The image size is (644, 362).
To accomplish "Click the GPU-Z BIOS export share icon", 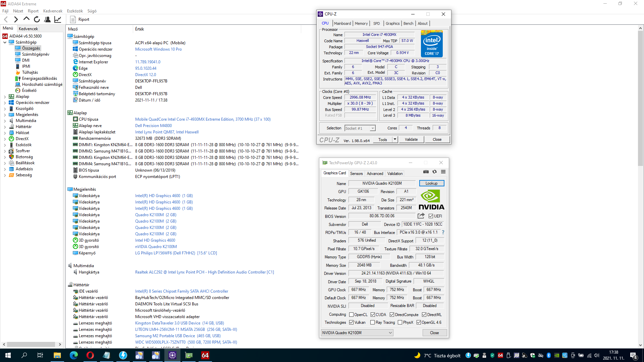I will [x=421, y=216].
